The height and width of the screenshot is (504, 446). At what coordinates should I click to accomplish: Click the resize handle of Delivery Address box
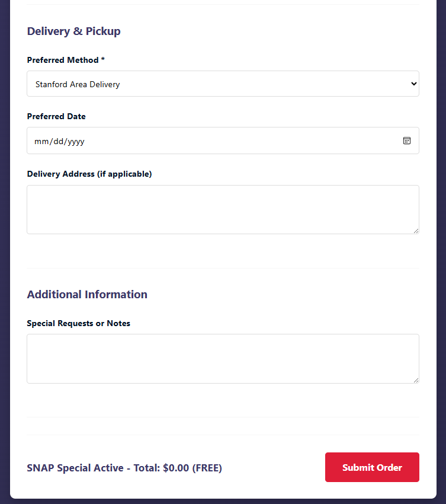pos(416,231)
